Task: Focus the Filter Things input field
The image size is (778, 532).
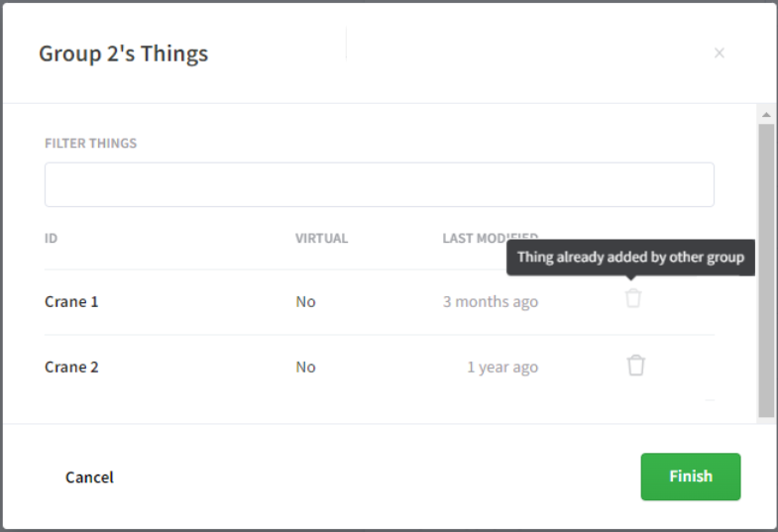Action: point(379,185)
